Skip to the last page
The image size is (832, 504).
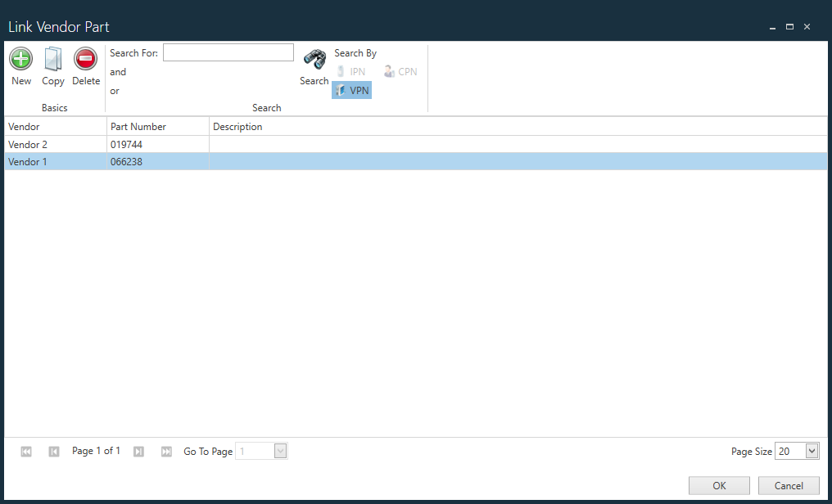tap(166, 451)
